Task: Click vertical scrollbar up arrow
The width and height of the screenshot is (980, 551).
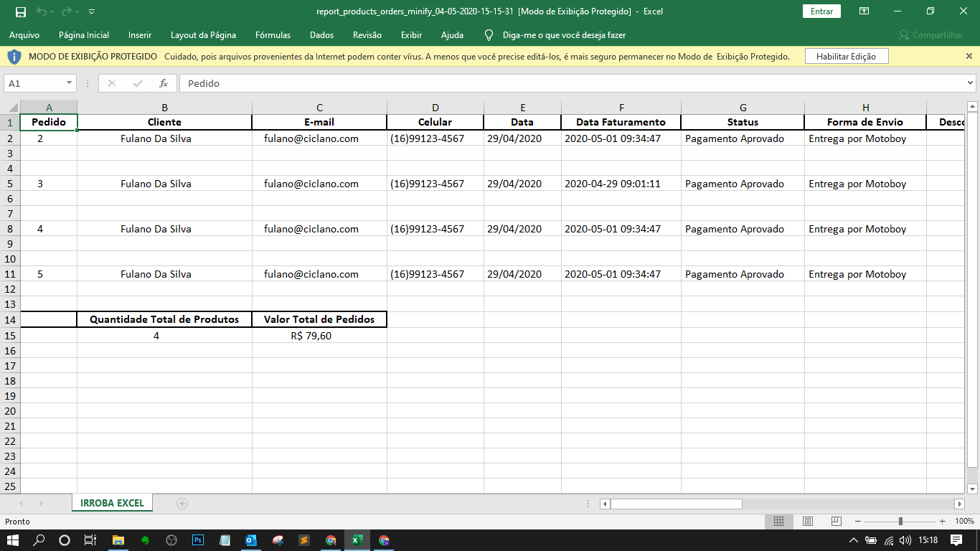Action: [x=973, y=108]
